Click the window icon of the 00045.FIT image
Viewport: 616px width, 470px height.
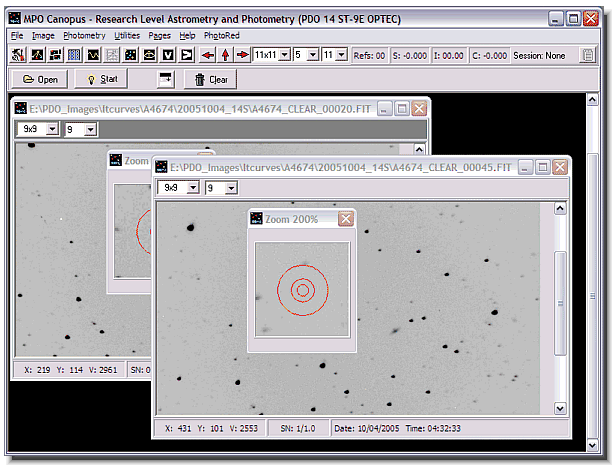(x=161, y=167)
